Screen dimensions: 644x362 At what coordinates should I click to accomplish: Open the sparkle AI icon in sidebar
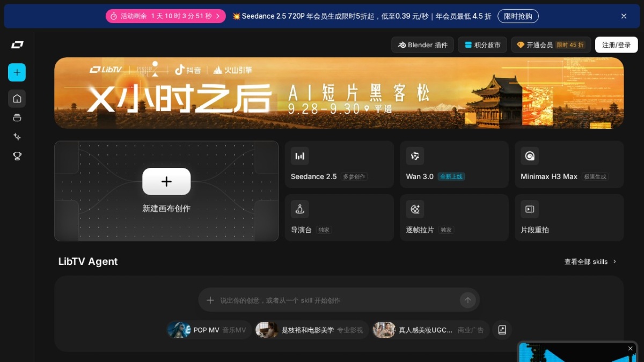click(x=17, y=137)
